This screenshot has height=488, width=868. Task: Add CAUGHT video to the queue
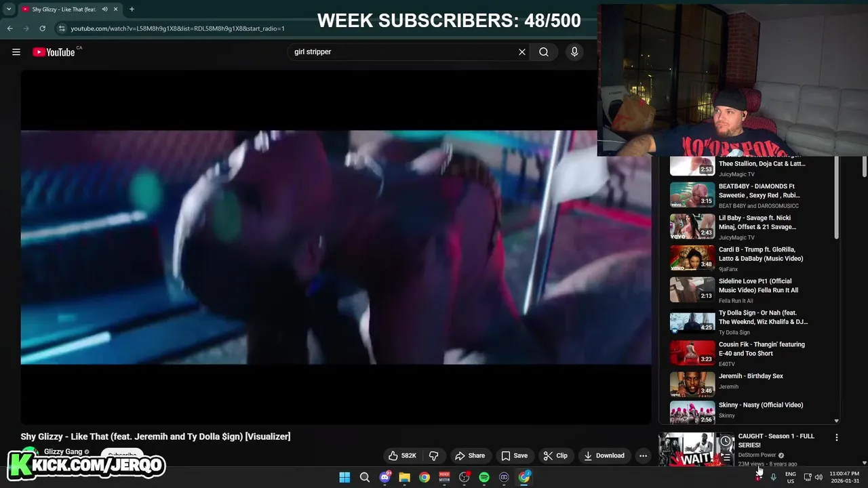[x=726, y=457]
